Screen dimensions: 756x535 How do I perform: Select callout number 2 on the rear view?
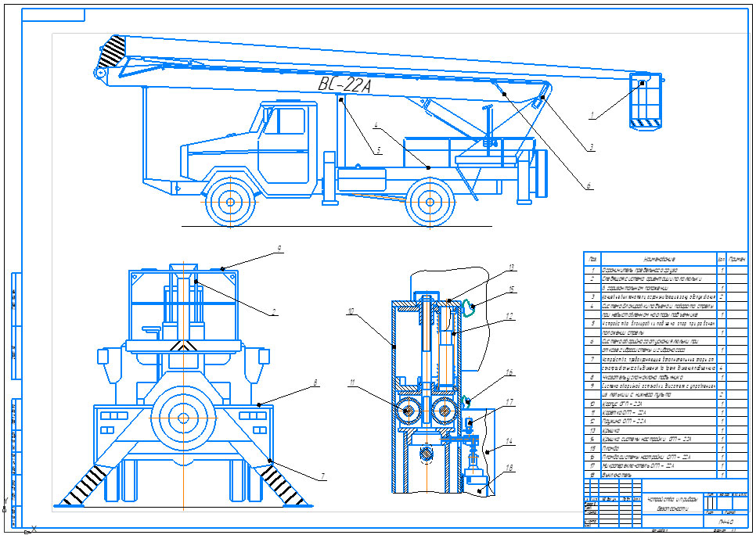[x=273, y=312]
